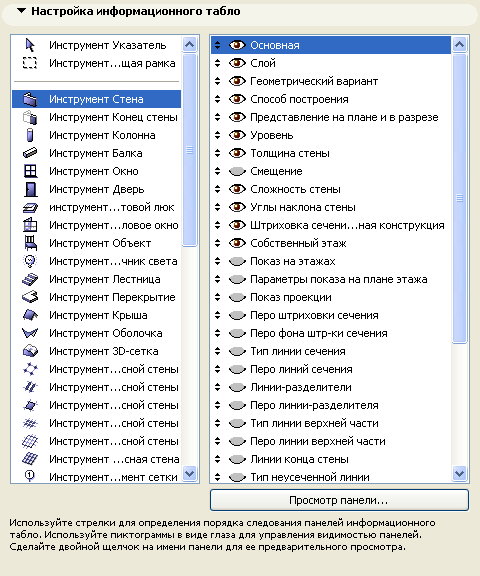Select the Pointer tool icon (Инструмент Указатель)
480x576 pixels.
[30, 45]
